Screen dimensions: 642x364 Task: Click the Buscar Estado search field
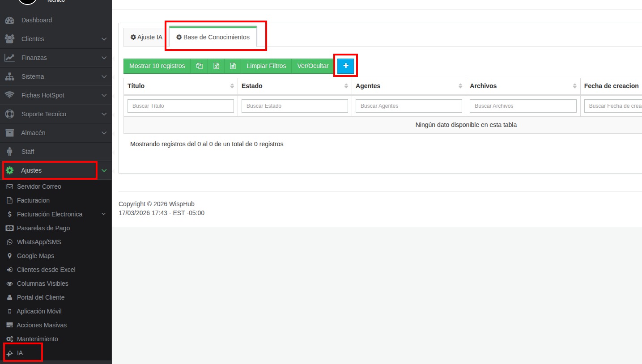pos(294,106)
